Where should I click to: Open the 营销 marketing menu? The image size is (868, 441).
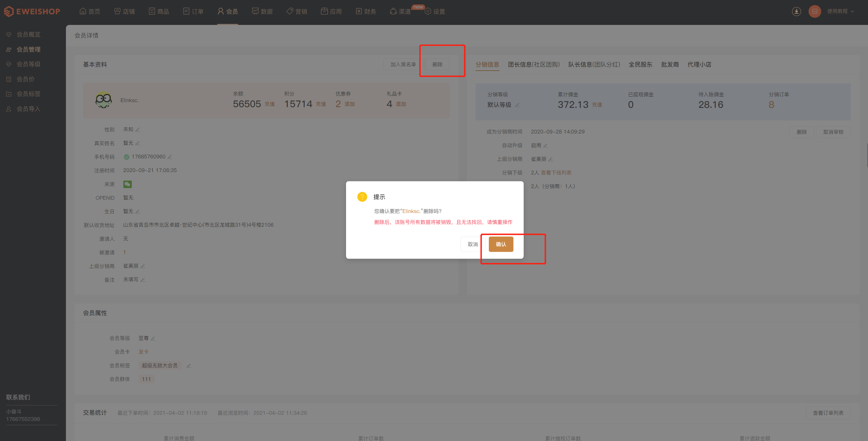(x=297, y=11)
